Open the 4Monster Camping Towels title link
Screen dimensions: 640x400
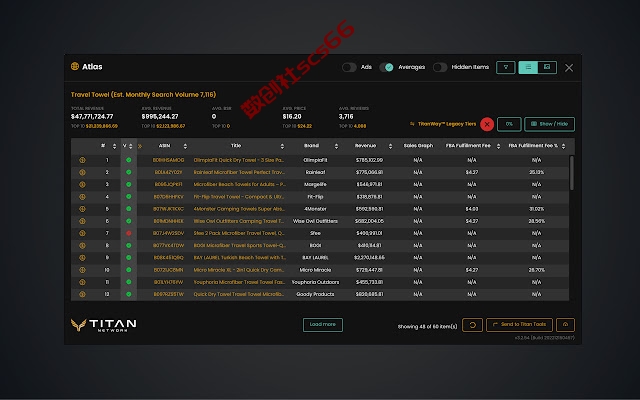click(239, 209)
